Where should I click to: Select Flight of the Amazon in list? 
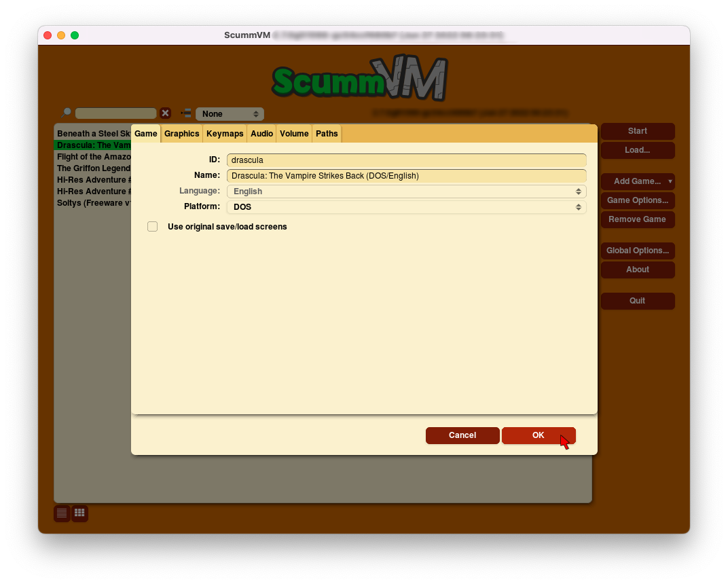click(x=93, y=157)
